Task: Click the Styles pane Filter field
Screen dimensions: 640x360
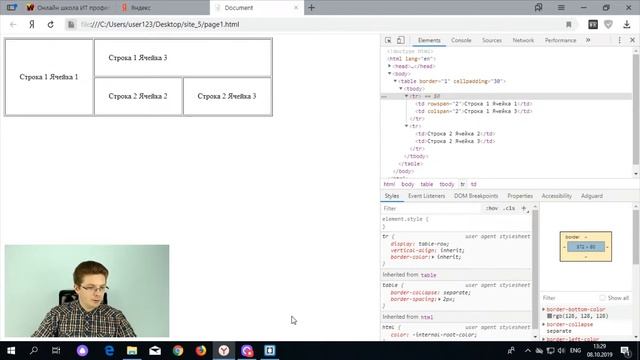Action: pyautogui.click(x=431, y=208)
